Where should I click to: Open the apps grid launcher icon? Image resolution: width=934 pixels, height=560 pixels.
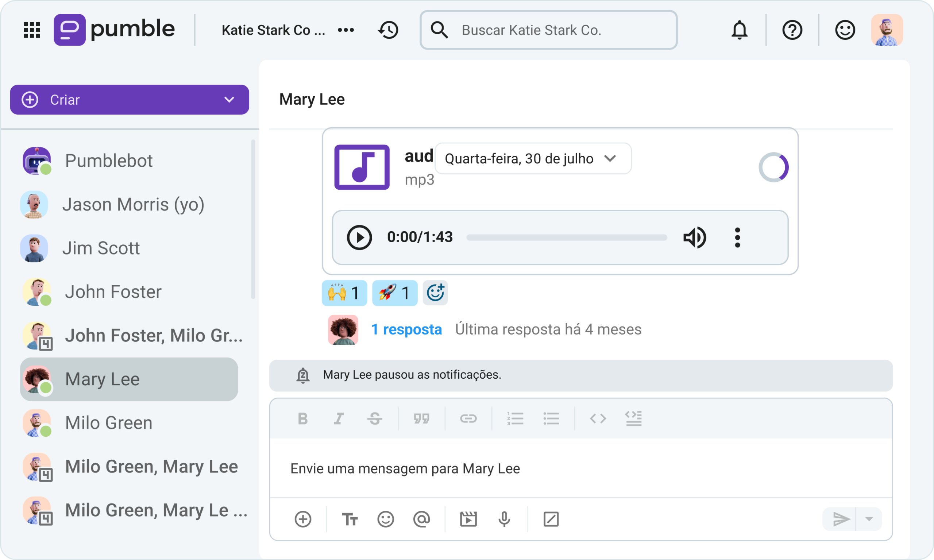point(32,30)
